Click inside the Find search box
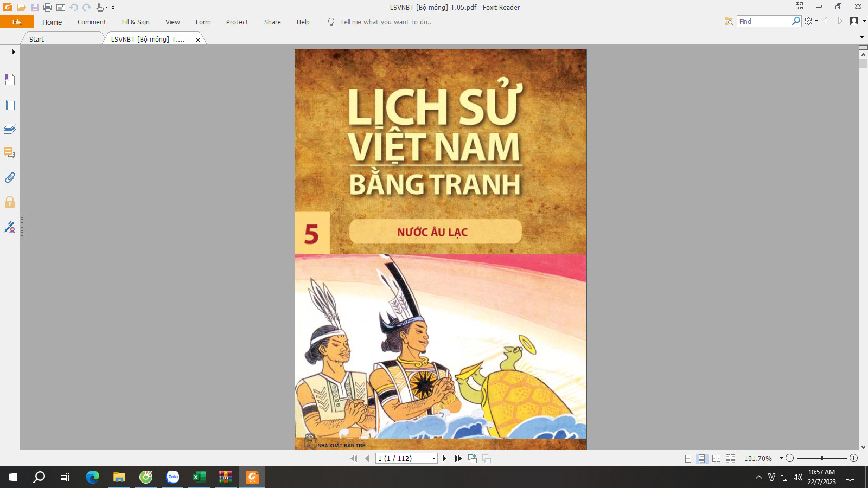The image size is (868, 488). 764,21
